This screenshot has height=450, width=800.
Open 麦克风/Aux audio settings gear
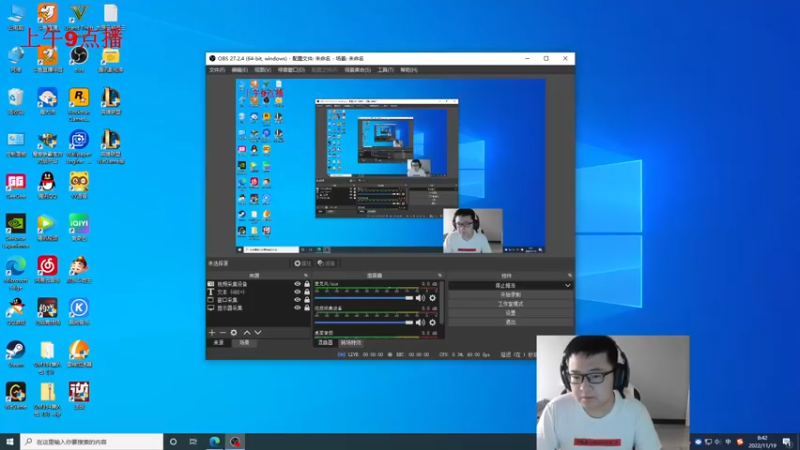point(433,298)
